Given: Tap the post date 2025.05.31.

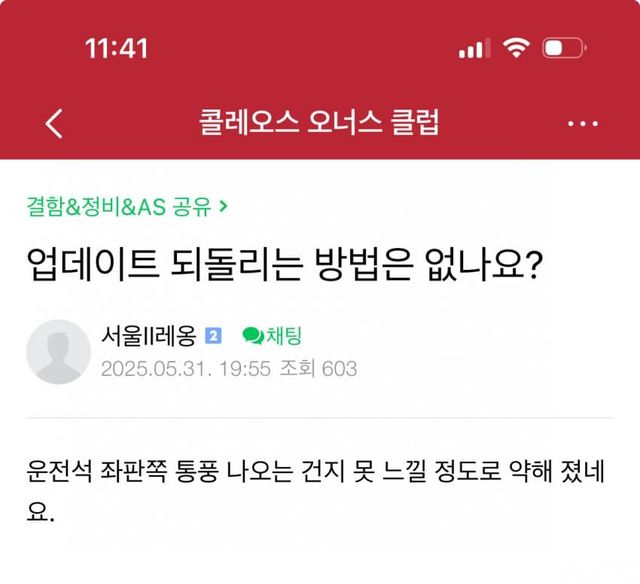Looking at the screenshot, I should pos(156,368).
